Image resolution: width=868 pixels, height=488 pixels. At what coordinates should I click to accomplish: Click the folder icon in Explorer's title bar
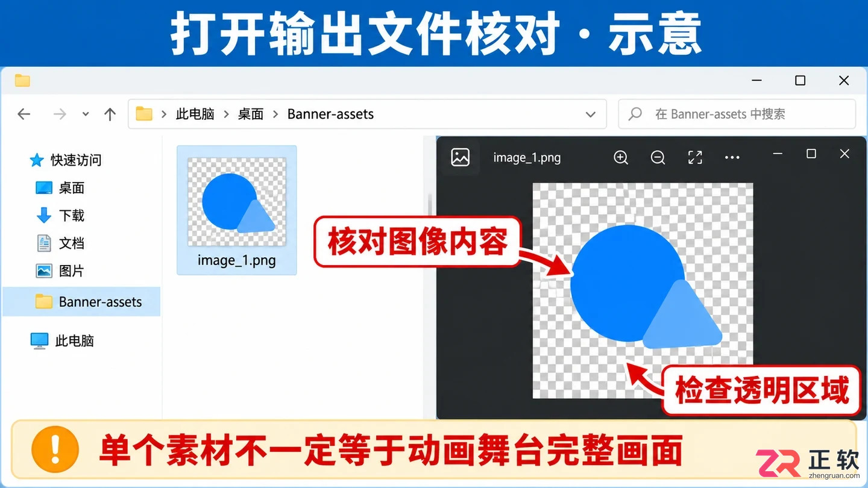tap(22, 80)
